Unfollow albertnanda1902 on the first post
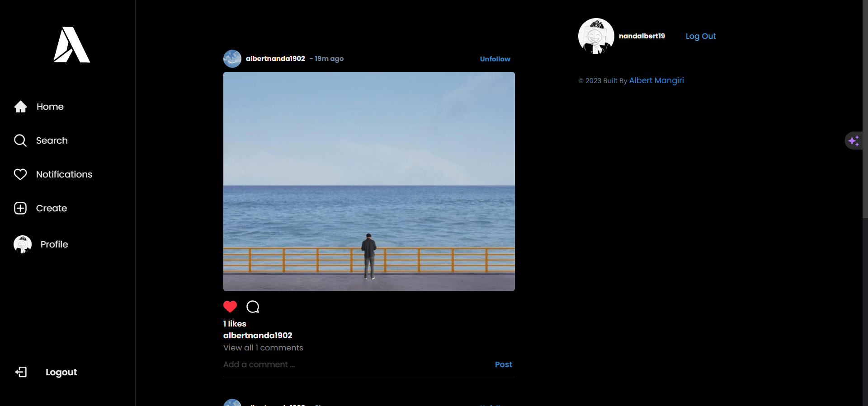 [x=495, y=59]
